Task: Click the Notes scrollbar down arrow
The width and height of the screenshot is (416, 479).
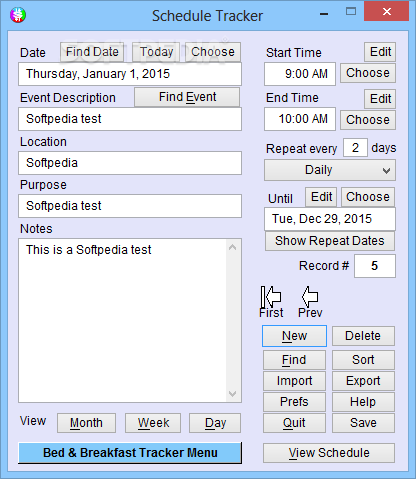Action: 233,394
